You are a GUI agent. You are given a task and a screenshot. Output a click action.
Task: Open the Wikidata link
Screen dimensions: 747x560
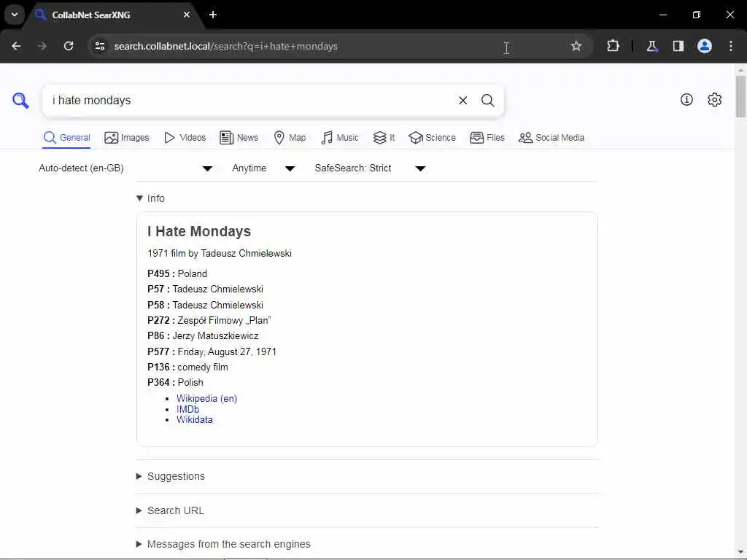194,419
